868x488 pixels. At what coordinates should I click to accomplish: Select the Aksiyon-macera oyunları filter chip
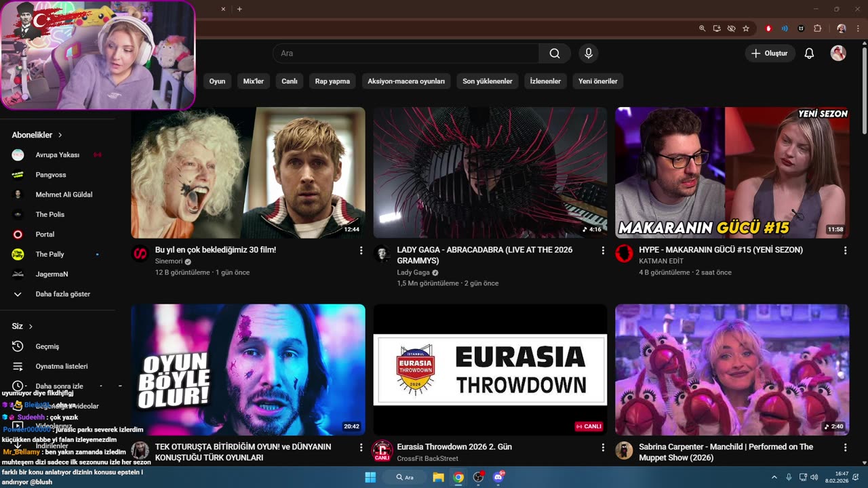pyautogui.click(x=406, y=81)
